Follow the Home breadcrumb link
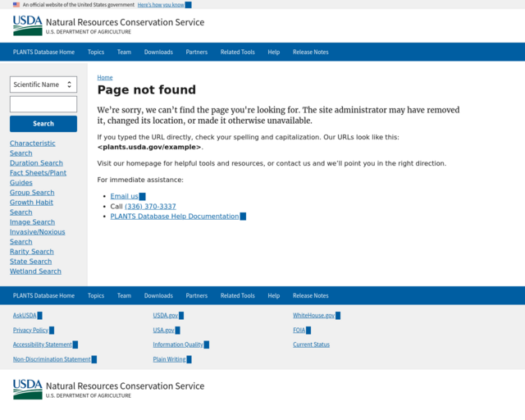 105,78
